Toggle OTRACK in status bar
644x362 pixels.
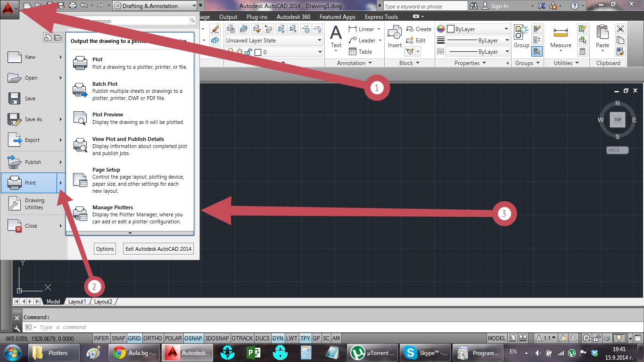pyautogui.click(x=242, y=338)
